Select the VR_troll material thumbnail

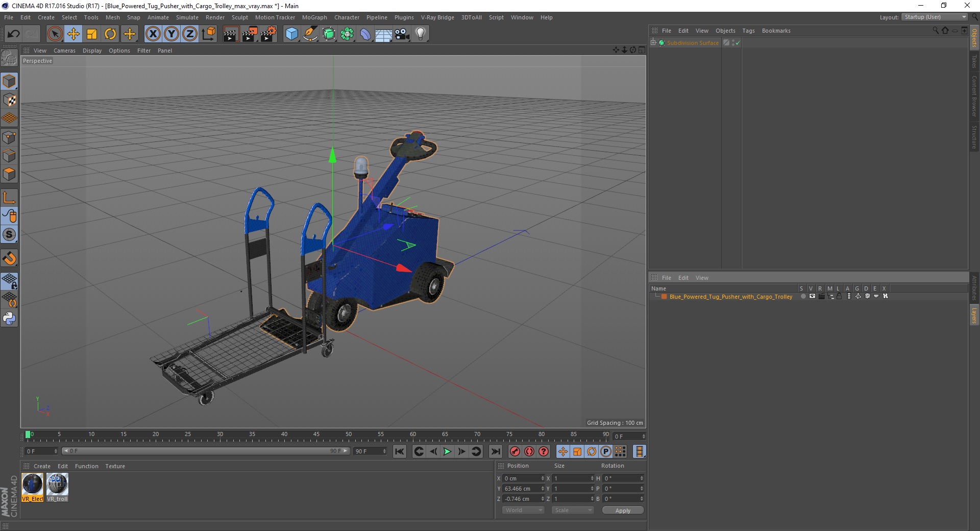(x=57, y=488)
